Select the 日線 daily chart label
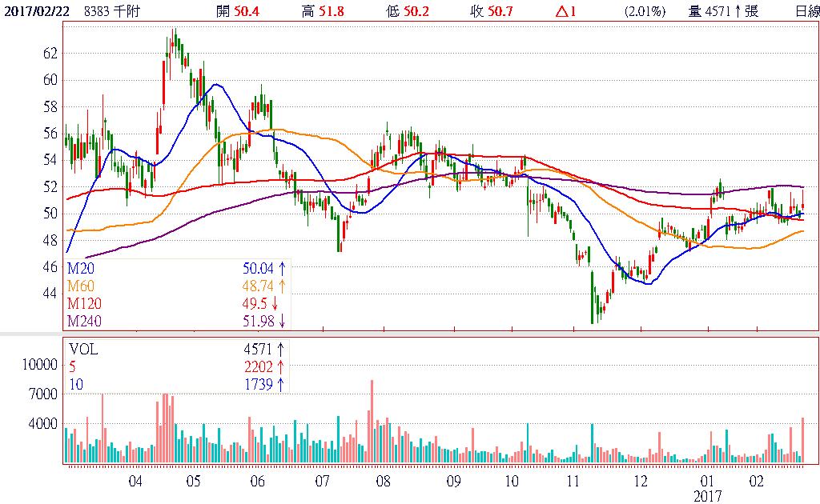This screenshot has width=820, height=504. [x=805, y=10]
